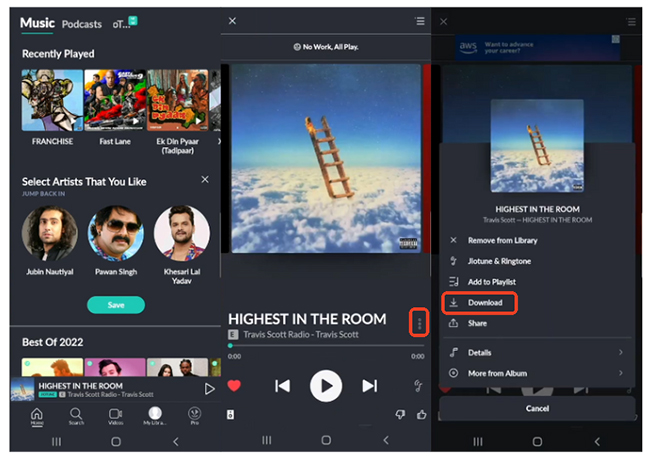Switch to the Podcasts tab
Screen dimensions: 650x458
pos(82,24)
